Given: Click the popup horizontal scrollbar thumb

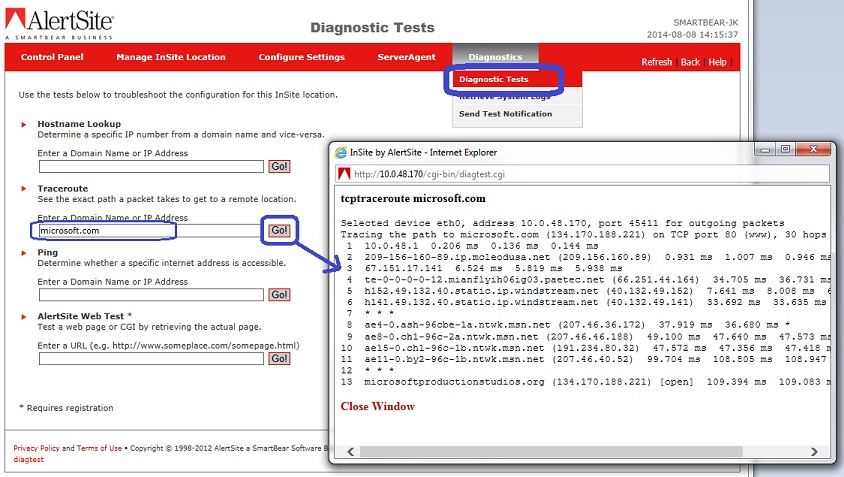Looking at the screenshot, I should (x=551, y=452).
